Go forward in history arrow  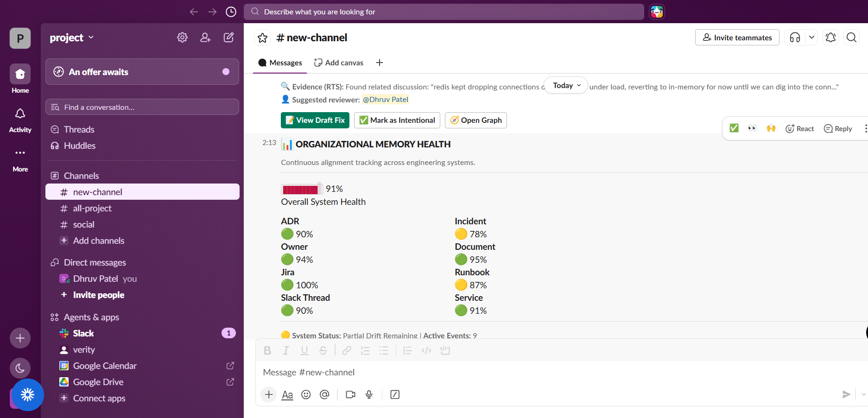[x=212, y=12]
